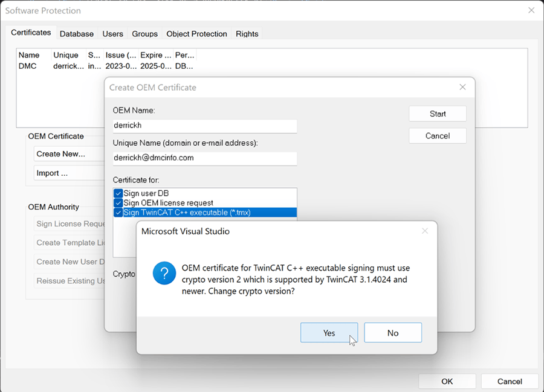Image resolution: width=544 pixels, height=392 pixels.
Task: Toggle the Sign user DB checkbox
Action: tap(118, 193)
